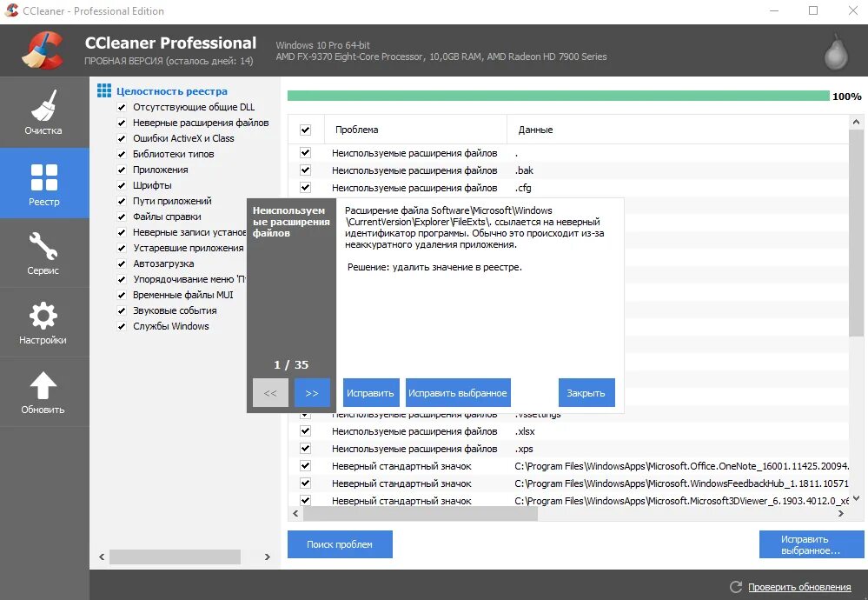This screenshot has width=868, height=600.
Task: Click results list scroll up arrow
Action: point(856,122)
